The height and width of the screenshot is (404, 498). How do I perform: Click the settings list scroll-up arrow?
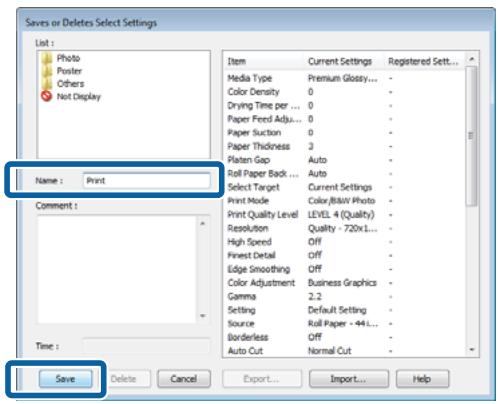pyautogui.click(x=471, y=59)
